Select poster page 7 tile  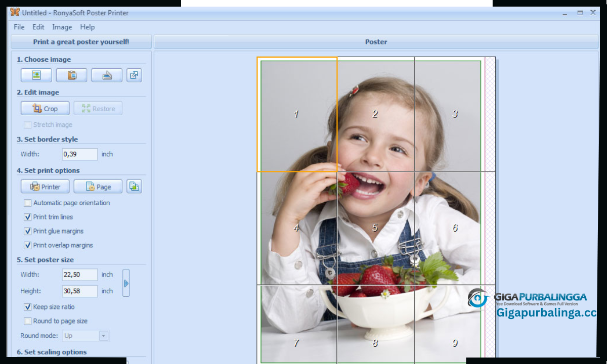click(x=297, y=325)
